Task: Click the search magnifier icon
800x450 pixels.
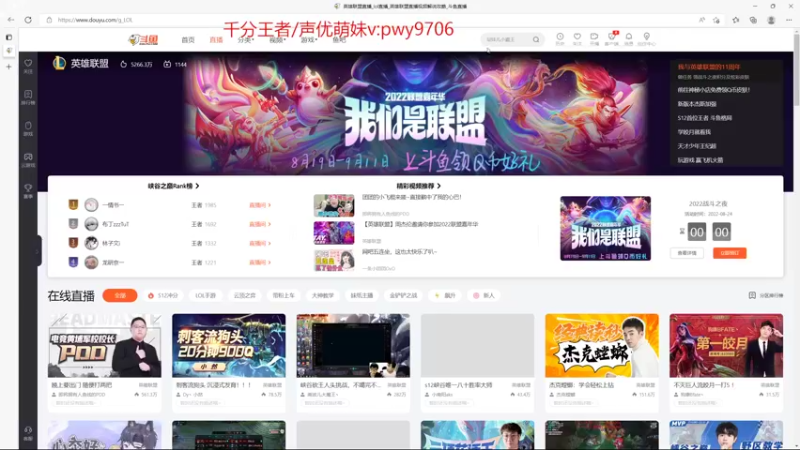Action: coord(536,39)
